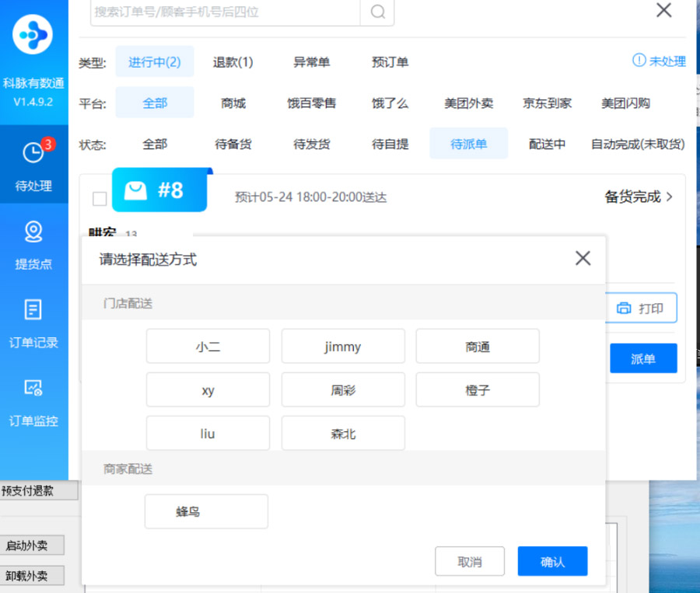Select the 全部 status filter

click(x=155, y=144)
